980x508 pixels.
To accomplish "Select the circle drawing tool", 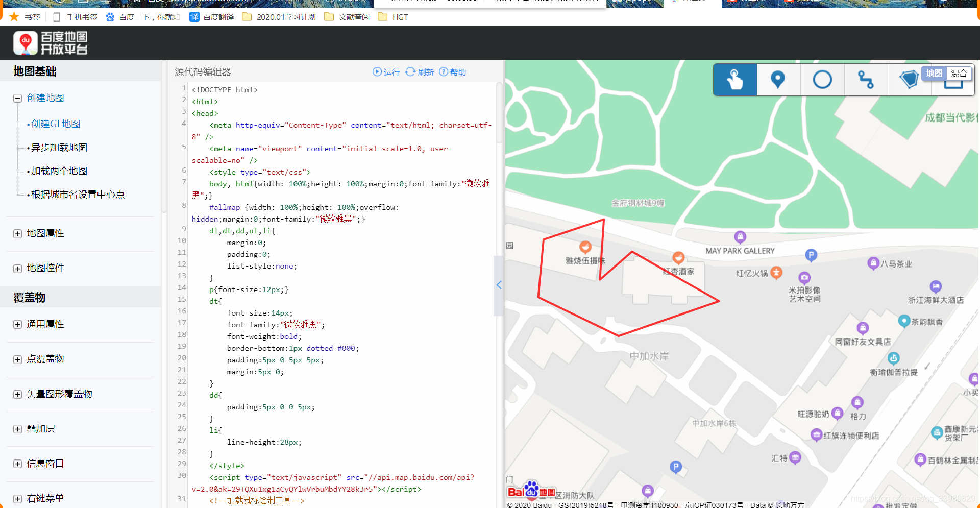I will (822, 80).
